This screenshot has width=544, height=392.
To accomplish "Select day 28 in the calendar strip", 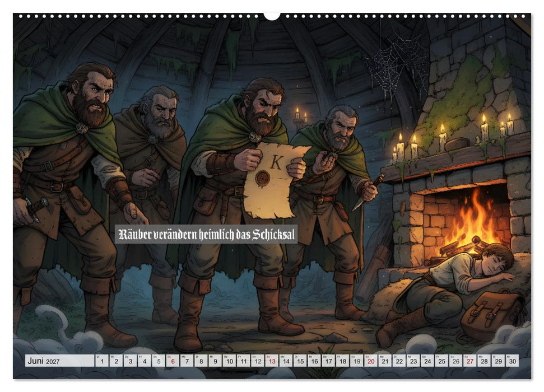I will tap(484, 361).
